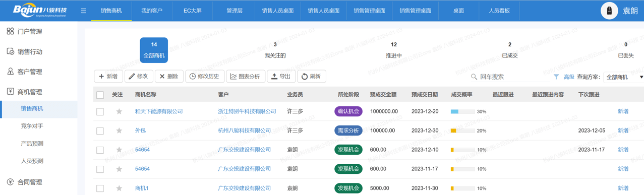
Task: Switch to the 人员看板 tab
Action: click(x=499, y=11)
